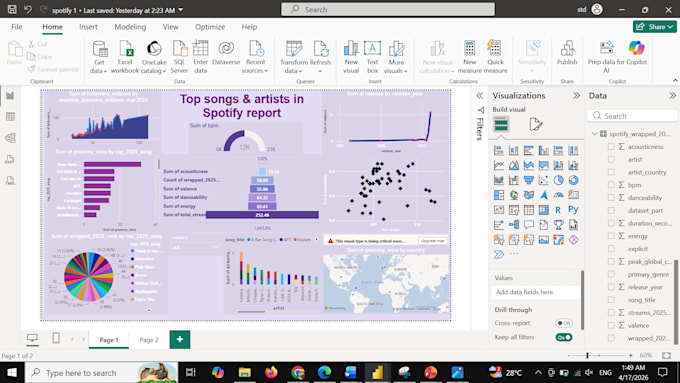680x383 pixels.
Task: Open Recent sources dropdown
Action: tap(266, 71)
